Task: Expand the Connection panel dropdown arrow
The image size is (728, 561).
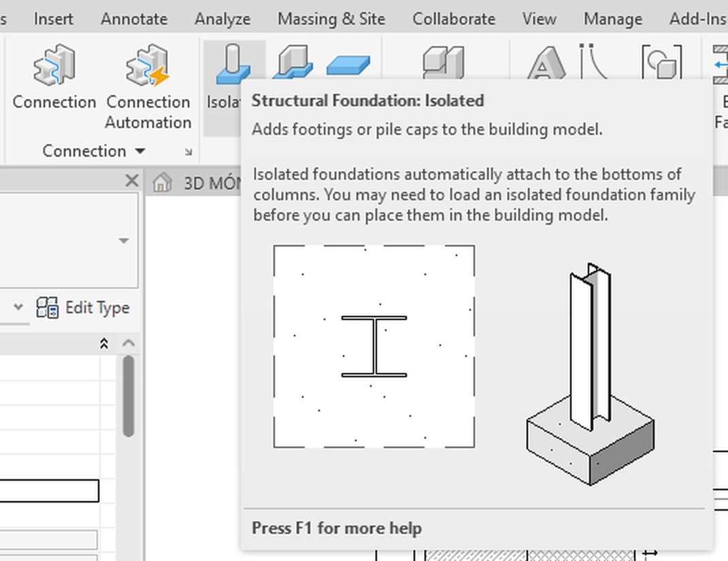Action: click(x=140, y=151)
